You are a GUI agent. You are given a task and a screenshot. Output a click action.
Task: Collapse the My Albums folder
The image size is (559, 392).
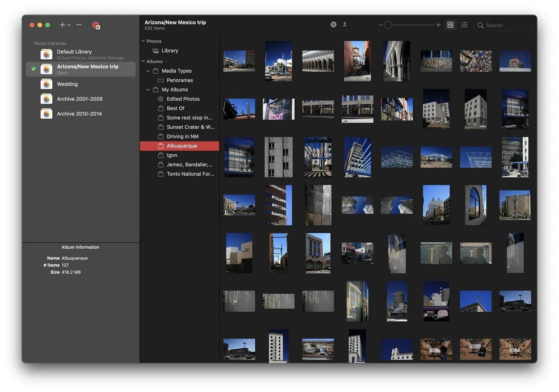(148, 90)
